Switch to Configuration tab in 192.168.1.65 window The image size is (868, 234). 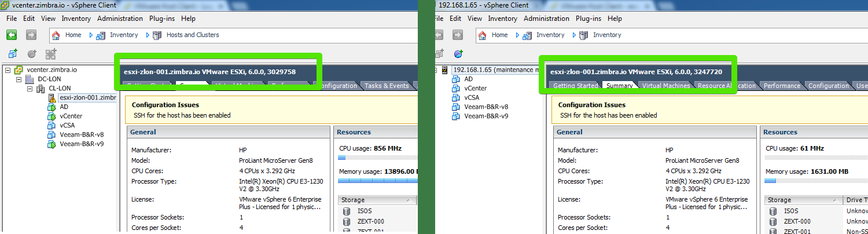click(x=829, y=86)
